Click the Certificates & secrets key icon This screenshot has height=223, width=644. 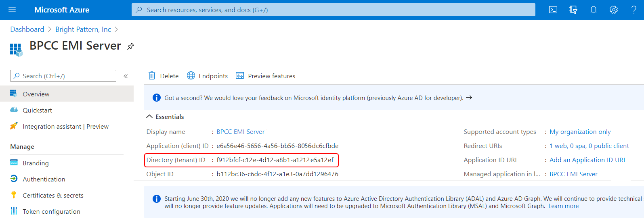point(14,195)
